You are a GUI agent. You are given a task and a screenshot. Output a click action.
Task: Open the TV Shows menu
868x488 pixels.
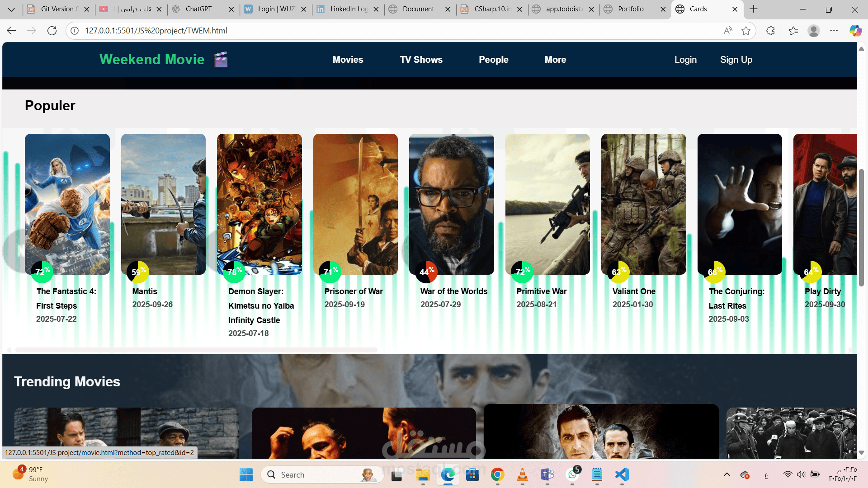(x=421, y=60)
